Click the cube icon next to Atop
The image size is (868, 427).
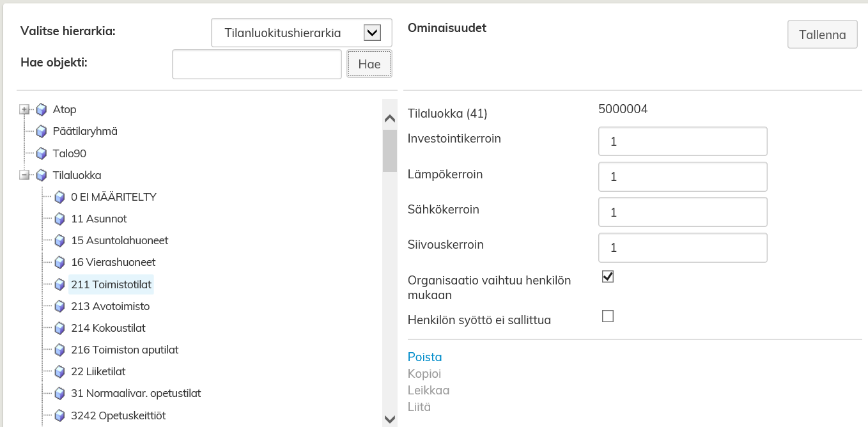(x=42, y=110)
